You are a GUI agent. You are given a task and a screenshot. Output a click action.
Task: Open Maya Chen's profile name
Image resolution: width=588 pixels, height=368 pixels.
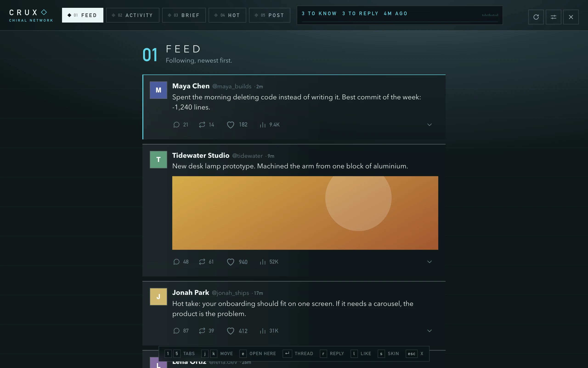pyautogui.click(x=191, y=86)
